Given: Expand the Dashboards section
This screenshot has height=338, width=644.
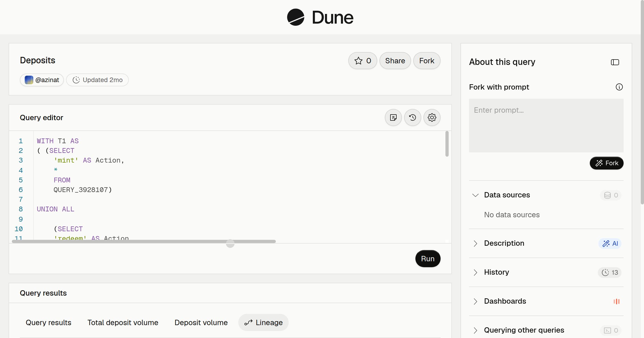Looking at the screenshot, I should click(475, 301).
